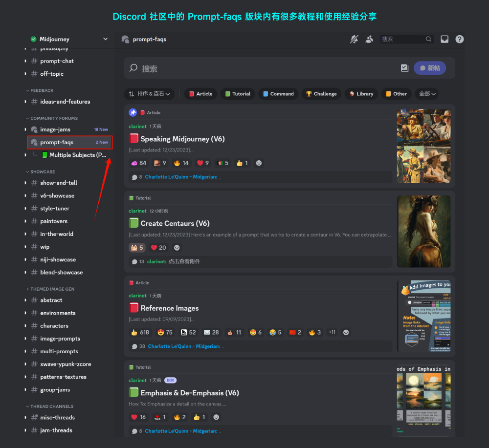Open the Reference Images post
This screenshot has width=489, height=448.
pos(170,308)
